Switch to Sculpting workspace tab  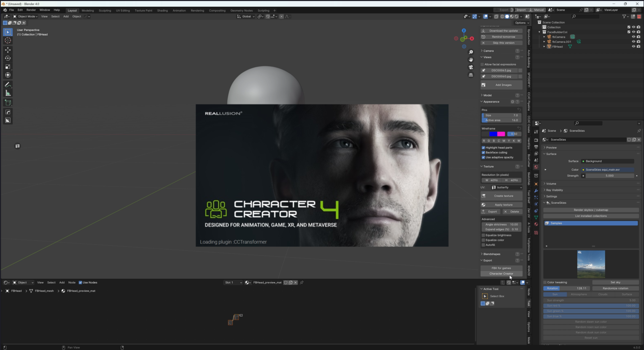point(105,10)
